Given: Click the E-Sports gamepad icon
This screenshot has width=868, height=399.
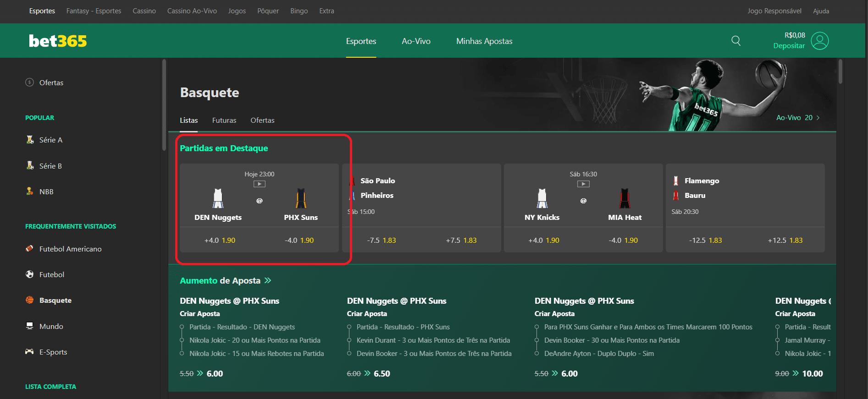Looking at the screenshot, I should 30,351.
